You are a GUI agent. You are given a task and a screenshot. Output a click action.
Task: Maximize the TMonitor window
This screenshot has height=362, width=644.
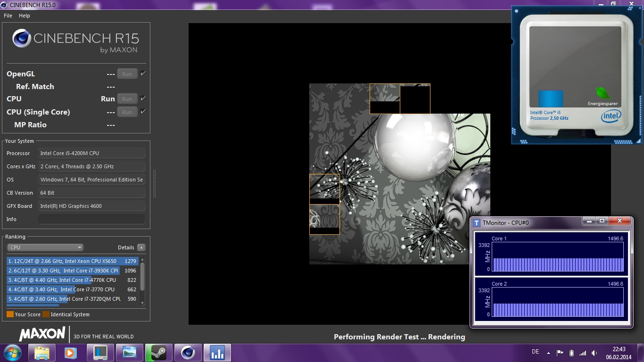(x=602, y=221)
